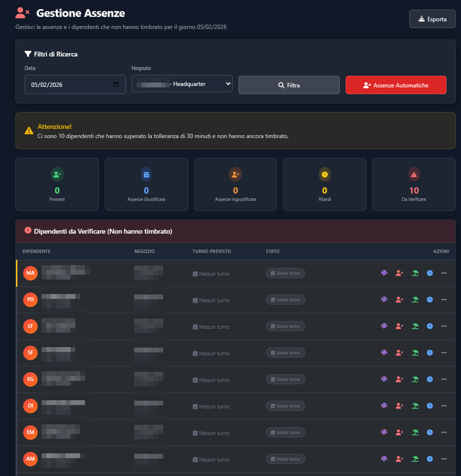Screen dimensions: 461x476
Task: Click the green beach umbrella icon for LF
Action: (x=415, y=326)
